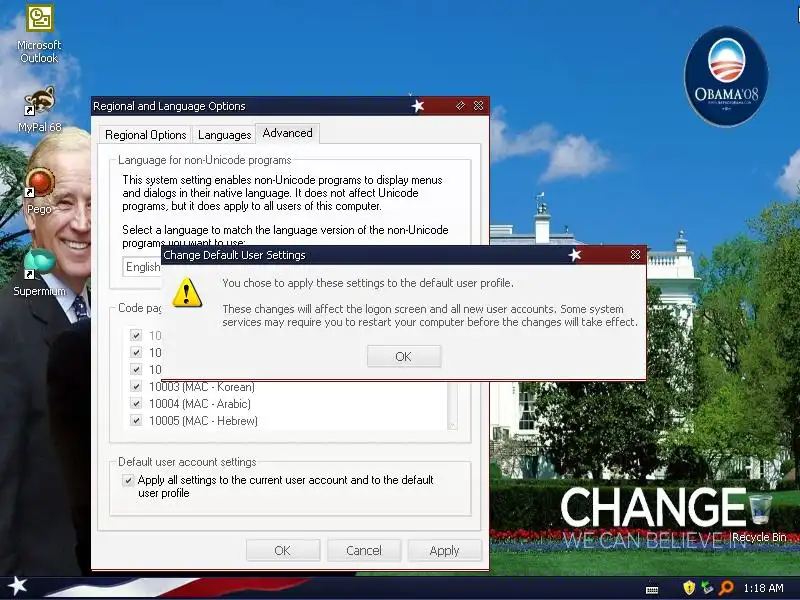The width and height of the screenshot is (800, 600).
Task: Toggle the 10004 (MAC - Arabic) checkbox
Action: point(136,404)
